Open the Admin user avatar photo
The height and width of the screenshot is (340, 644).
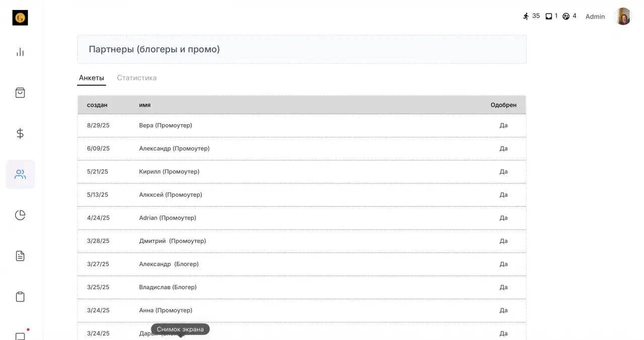coord(623,17)
